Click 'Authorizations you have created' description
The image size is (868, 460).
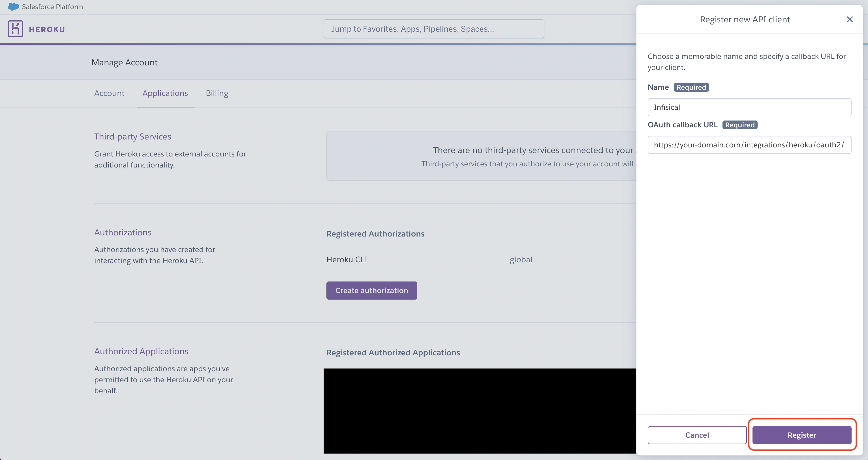tap(155, 255)
